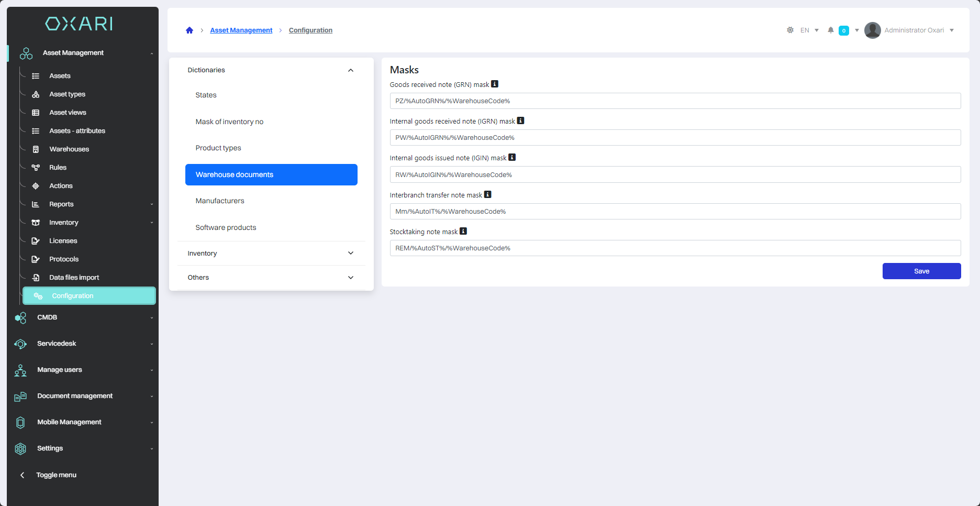Open Warehouses in the sidebar
Screen dimensions: 980x506
(69, 149)
